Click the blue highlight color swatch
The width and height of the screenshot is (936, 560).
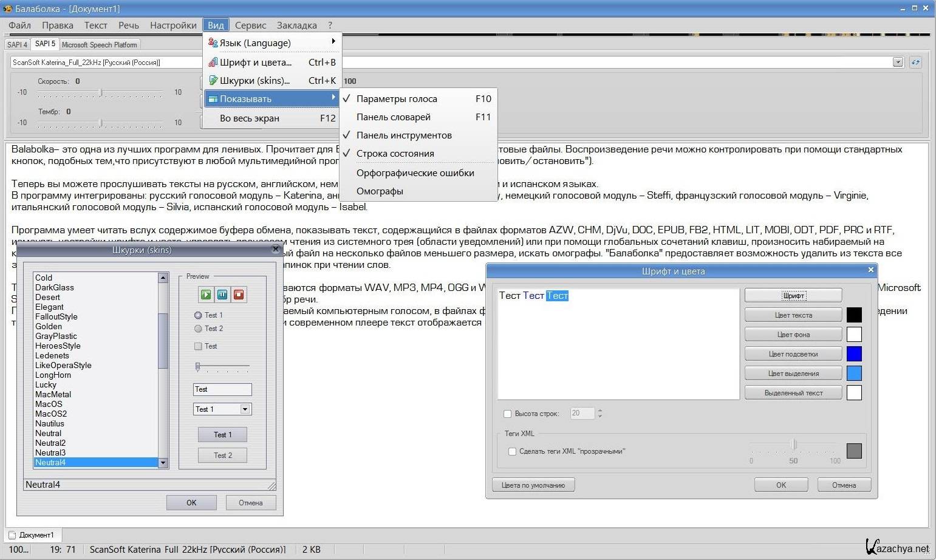(854, 353)
